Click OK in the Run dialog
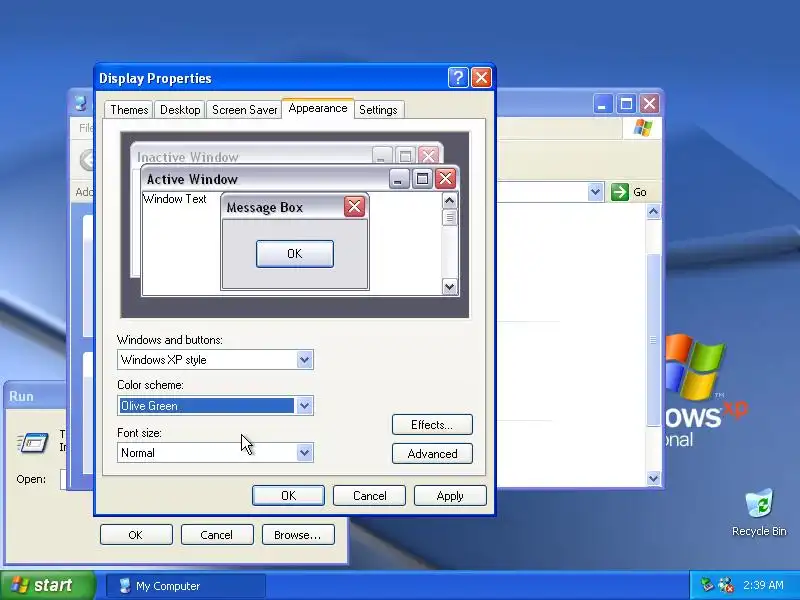Screen dimensions: 800x600 [136, 535]
